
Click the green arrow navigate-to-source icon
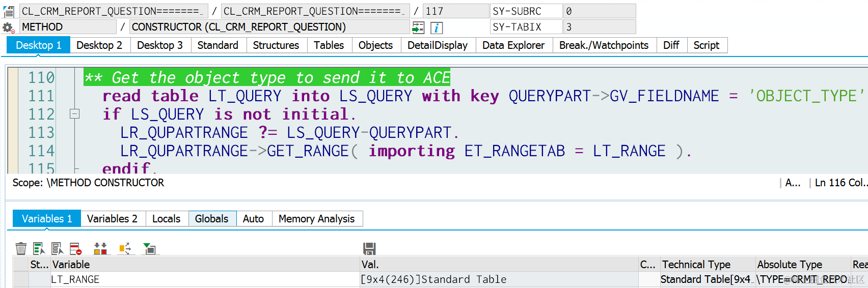(418, 27)
